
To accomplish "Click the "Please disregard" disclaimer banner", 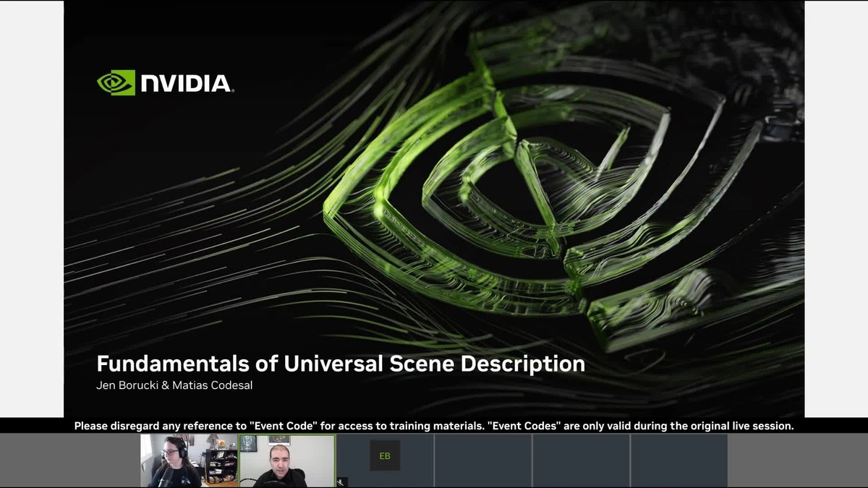I will pyautogui.click(x=434, y=426).
